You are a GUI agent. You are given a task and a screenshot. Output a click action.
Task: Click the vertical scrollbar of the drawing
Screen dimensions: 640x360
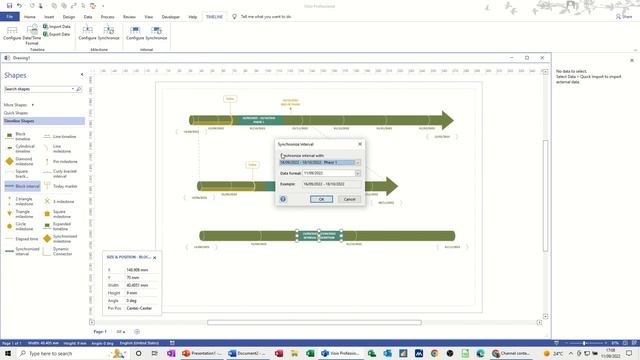545,196
